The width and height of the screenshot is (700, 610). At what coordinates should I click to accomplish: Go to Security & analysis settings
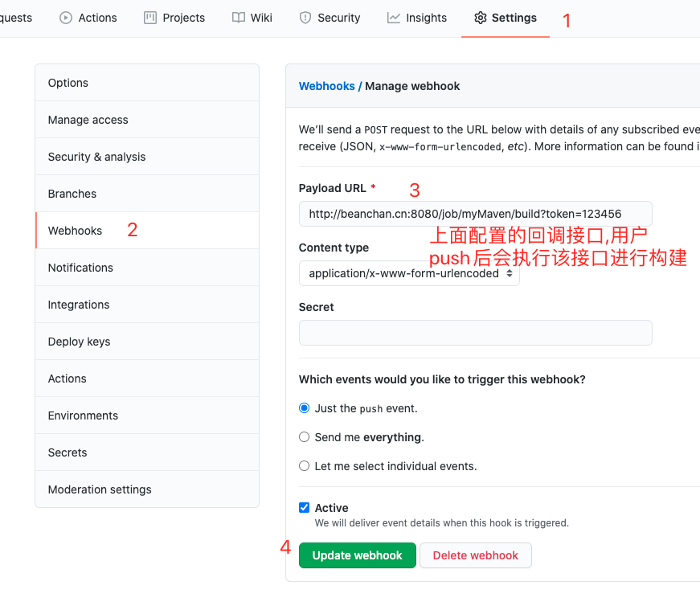pyautogui.click(x=147, y=157)
